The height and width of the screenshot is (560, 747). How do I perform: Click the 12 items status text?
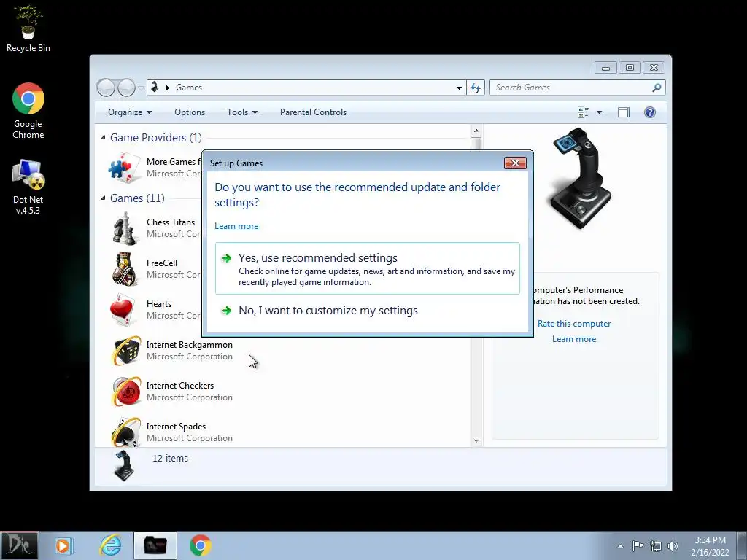[170, 459]
